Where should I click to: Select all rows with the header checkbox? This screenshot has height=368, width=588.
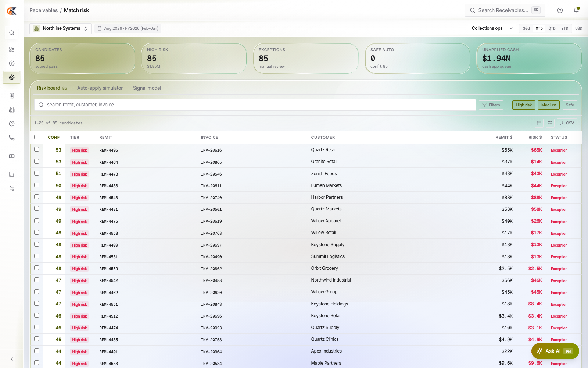click(x=36, y=137)
